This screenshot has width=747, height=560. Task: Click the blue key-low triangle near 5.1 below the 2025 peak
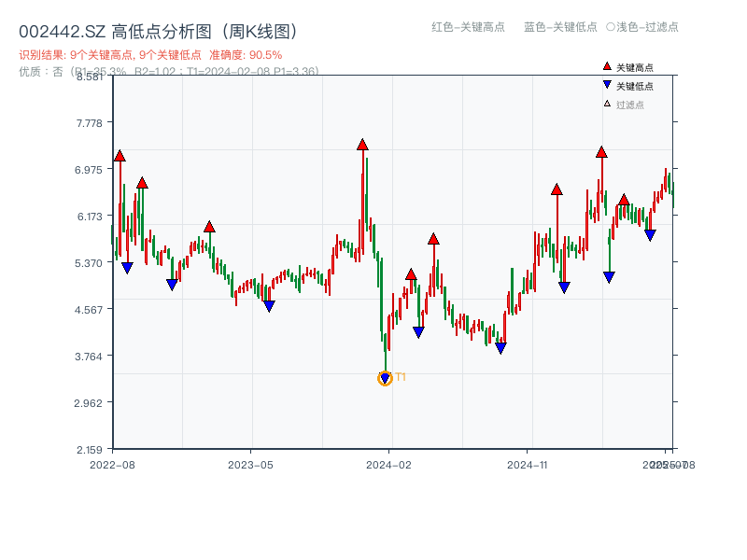(x=609, y=277)
